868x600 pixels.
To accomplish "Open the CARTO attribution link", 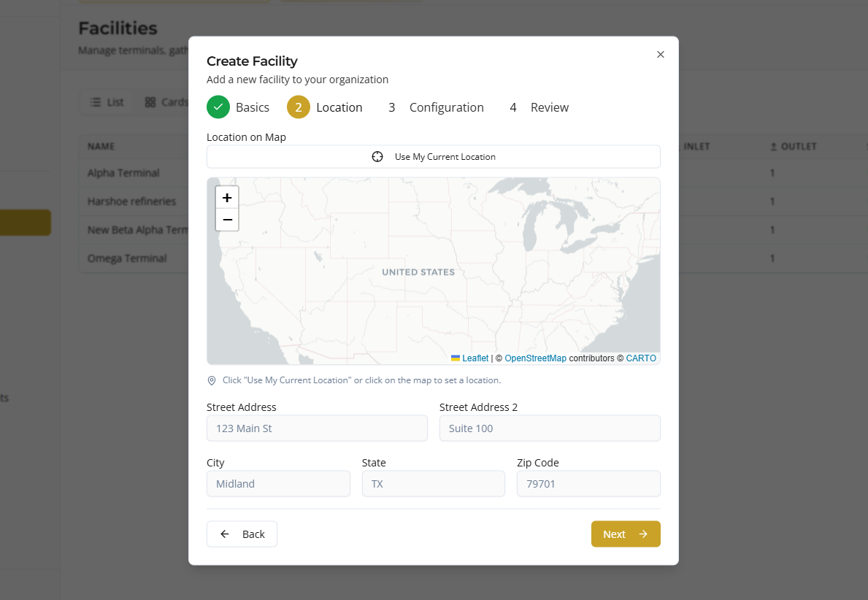I will click(641, 358).
